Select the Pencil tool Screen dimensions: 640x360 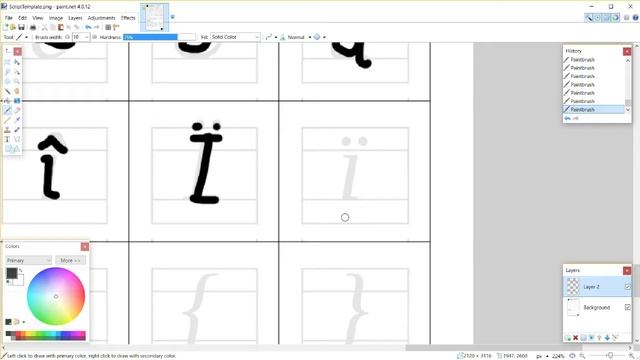tap(7, 120)
